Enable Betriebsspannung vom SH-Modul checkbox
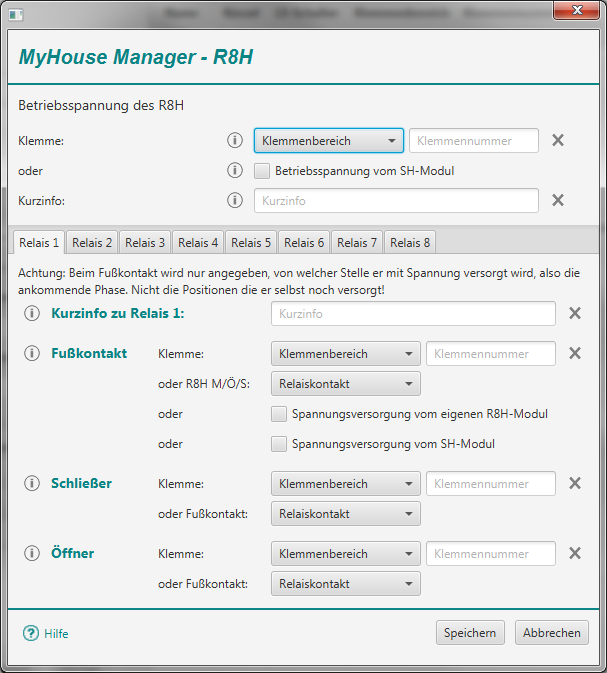Viewport: 607px width, 673px height. 262,171
